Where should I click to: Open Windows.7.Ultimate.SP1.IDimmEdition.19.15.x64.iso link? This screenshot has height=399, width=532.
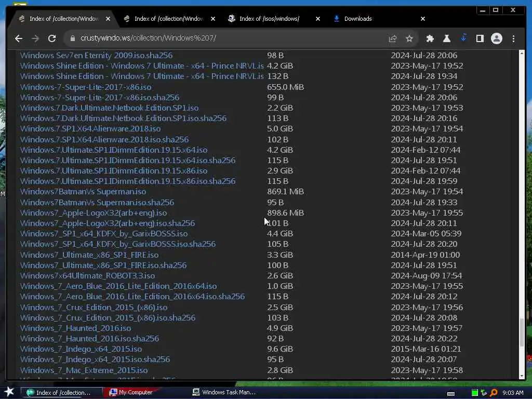pyautogui.click(x=114, y=150)
